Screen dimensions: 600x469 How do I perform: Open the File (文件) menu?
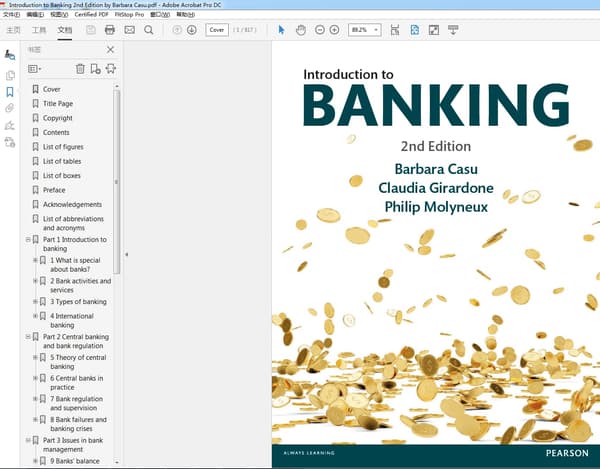pos(11,15)
